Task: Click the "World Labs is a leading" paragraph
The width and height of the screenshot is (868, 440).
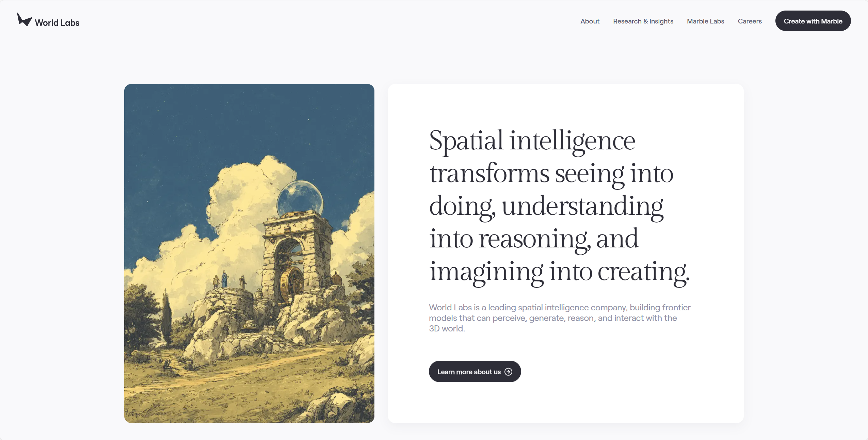Action: coord(560,318)
